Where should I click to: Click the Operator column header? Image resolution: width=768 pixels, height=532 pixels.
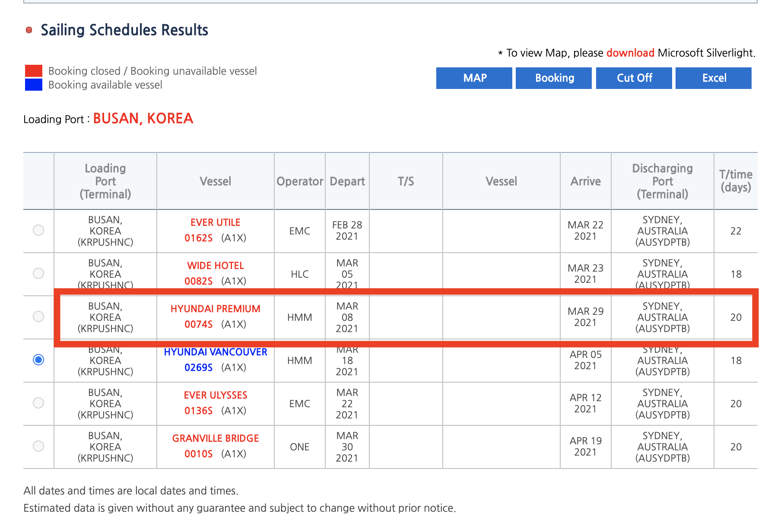300,181
